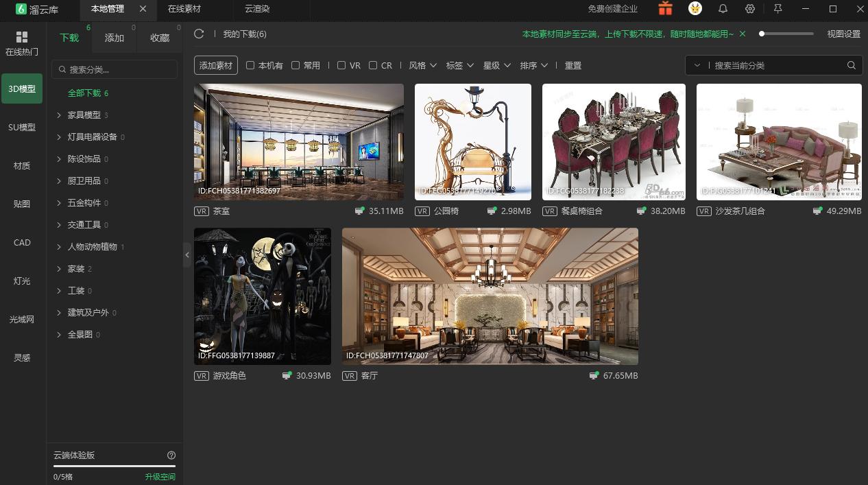Switch to the 收藏 tab
868x485 pixels.
[x=159, y=38]
